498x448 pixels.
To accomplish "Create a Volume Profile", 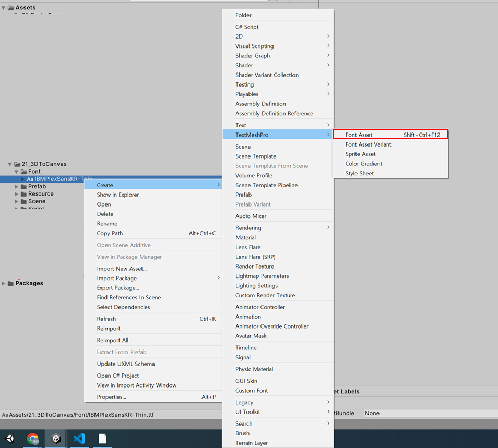I will [x=278, y=175].
